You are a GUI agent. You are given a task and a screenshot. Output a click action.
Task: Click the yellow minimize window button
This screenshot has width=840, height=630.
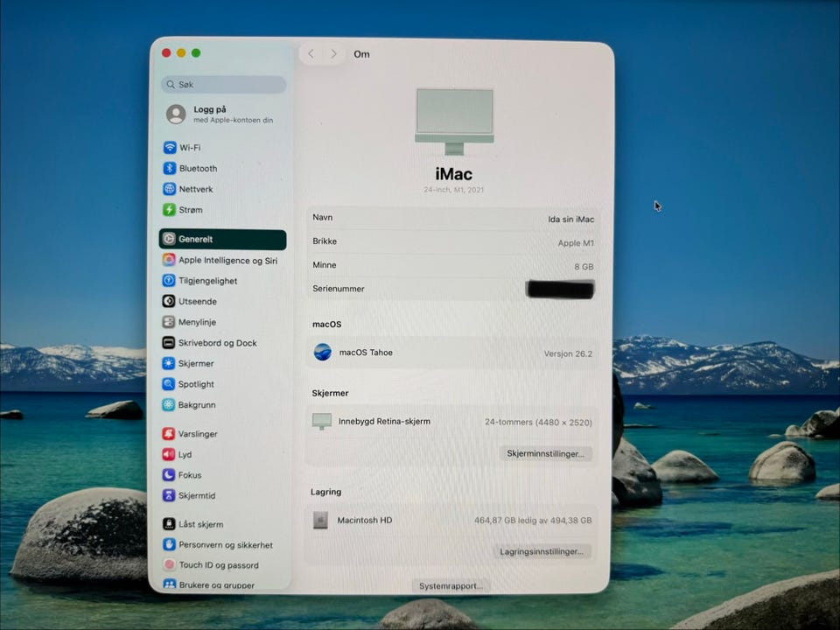pyautogui.click(x=181, y=52)
